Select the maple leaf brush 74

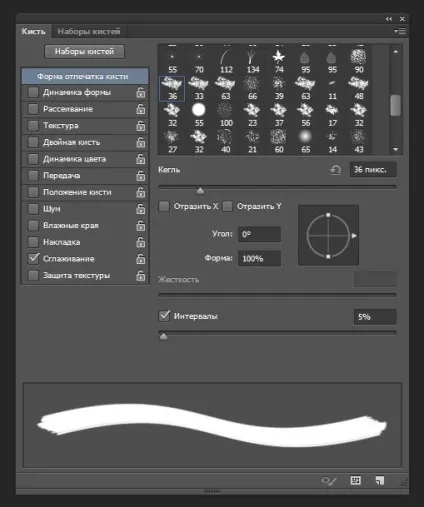(x=279, y=61)
